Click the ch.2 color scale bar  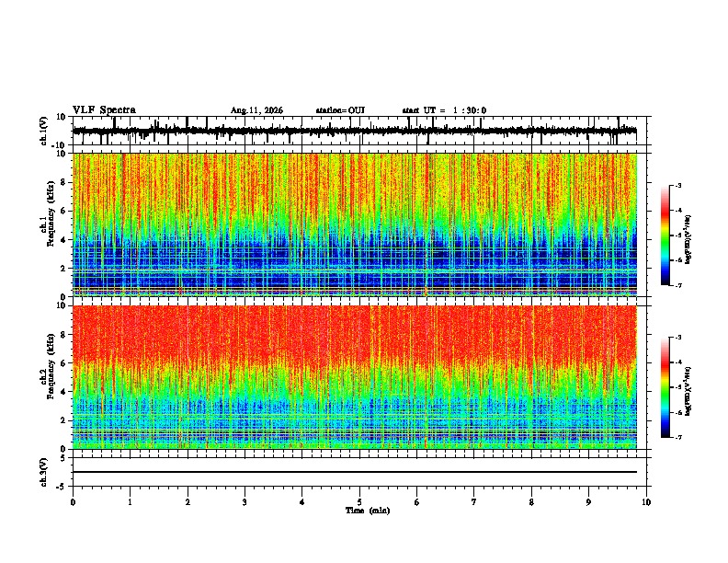[665, 387]
